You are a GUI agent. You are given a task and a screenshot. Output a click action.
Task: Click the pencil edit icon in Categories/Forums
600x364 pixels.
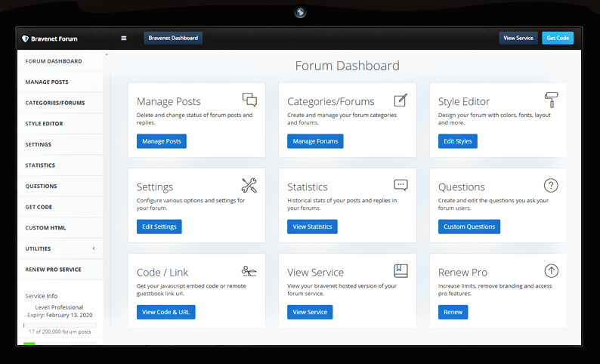tap(401, 100)
